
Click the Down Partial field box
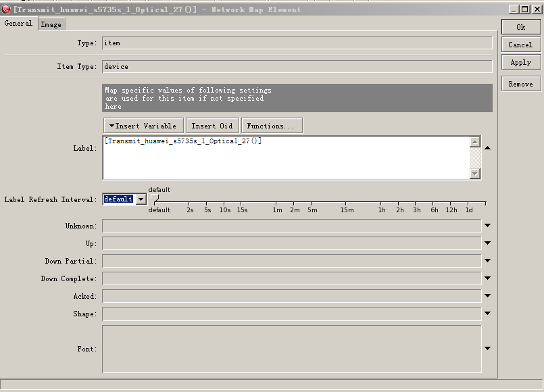click(292, 261)
